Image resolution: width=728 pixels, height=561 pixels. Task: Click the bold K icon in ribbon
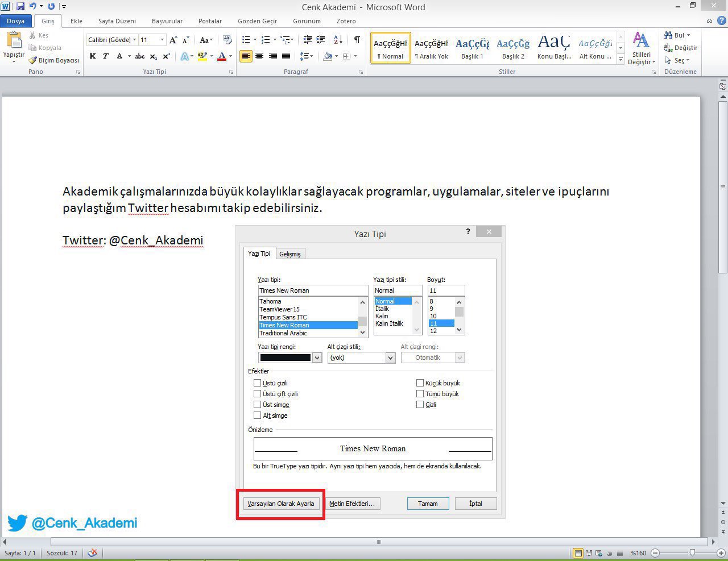pyautogui.click(x=92, y=56)
